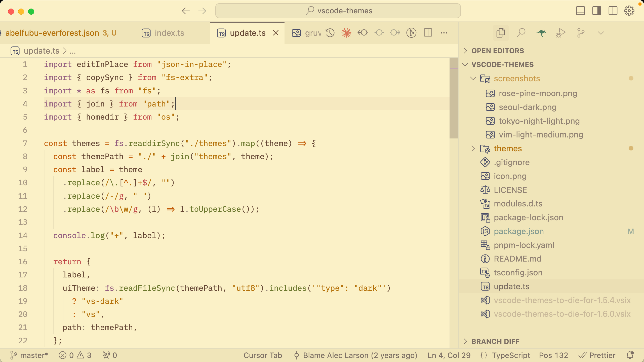The height and width of the screenshot is (362, 644).
Task: Toggle the primary side bar layout button
Action: [597, 11]
